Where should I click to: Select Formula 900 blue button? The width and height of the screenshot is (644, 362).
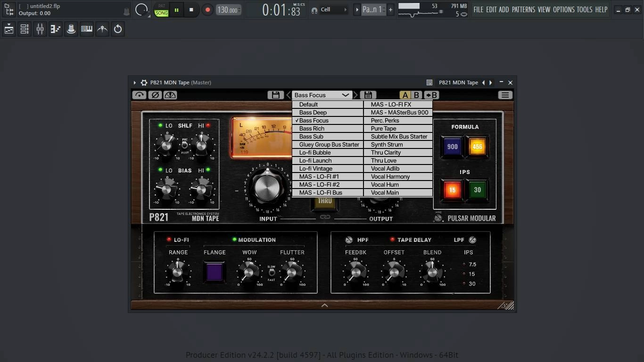[x=452, y=147]
